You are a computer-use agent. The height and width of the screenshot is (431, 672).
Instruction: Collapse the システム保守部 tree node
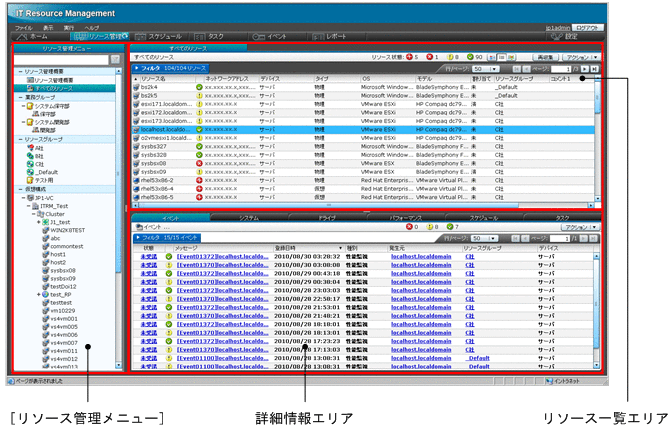[24, 106]
